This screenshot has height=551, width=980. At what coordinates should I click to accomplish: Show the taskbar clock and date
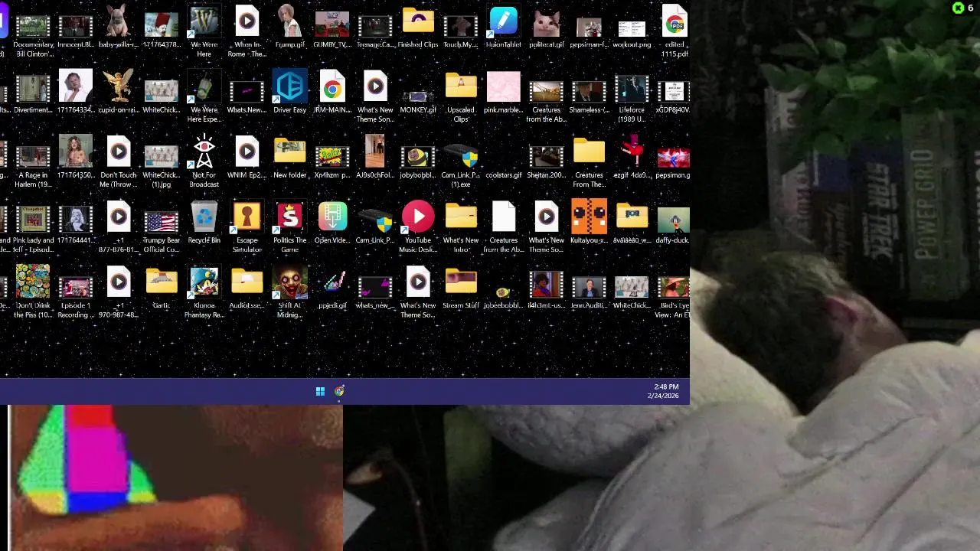(x=663, y=392)
